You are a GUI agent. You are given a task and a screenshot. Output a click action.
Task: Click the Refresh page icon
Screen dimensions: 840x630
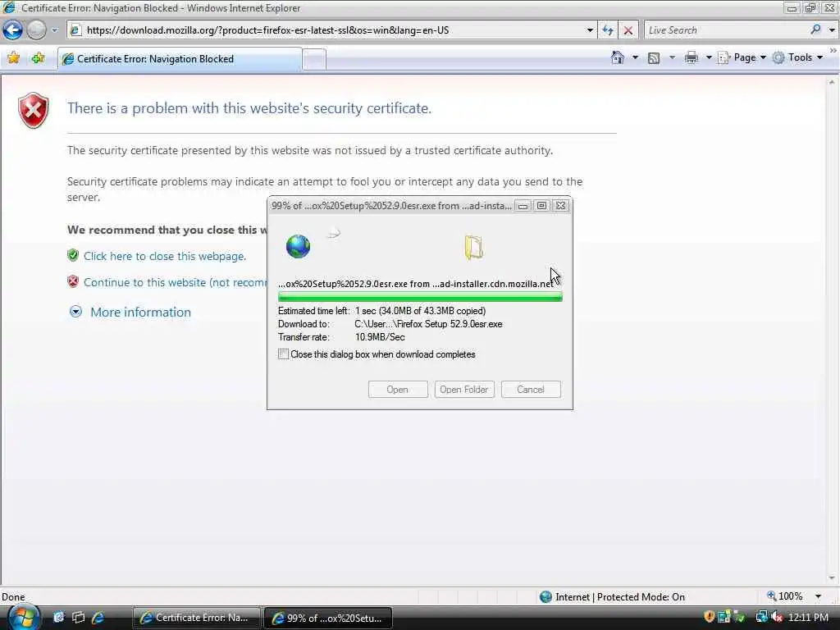pyautogui.click(x=608, y=30)
